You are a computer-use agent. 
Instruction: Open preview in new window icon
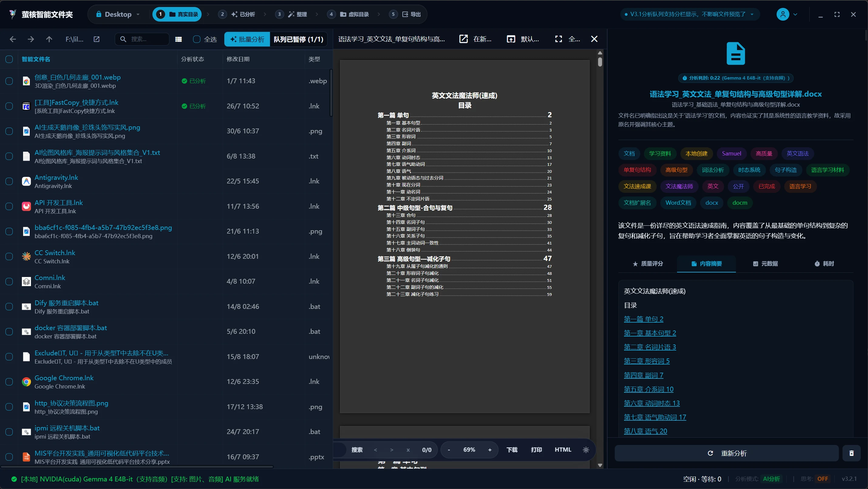[x=464, y=39]
